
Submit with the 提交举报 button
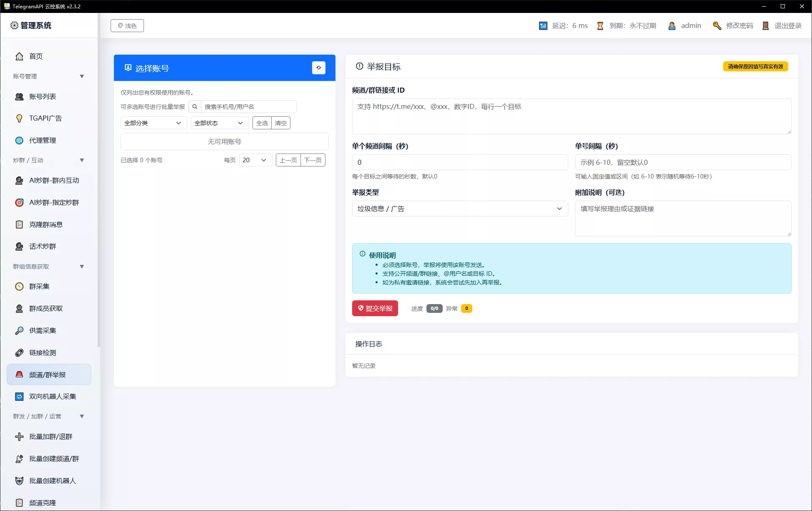(x=375, y=308)
